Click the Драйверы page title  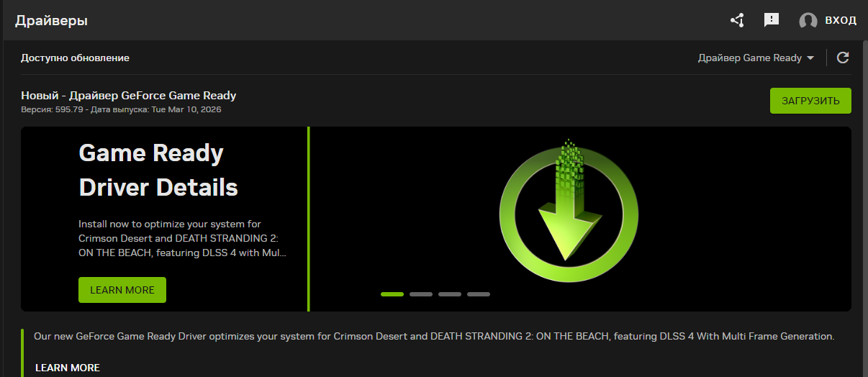click(51, 21)
